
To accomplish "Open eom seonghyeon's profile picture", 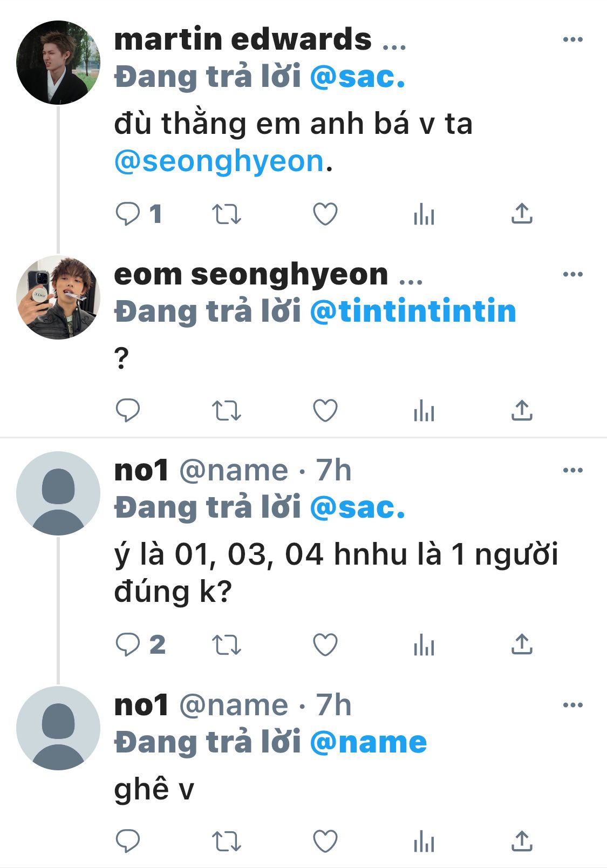I will (58, 297).
